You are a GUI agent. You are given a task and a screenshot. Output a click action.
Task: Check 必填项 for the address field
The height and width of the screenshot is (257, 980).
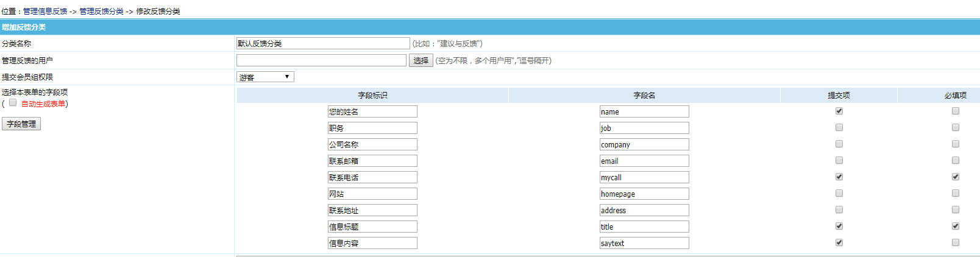point(956,209)
